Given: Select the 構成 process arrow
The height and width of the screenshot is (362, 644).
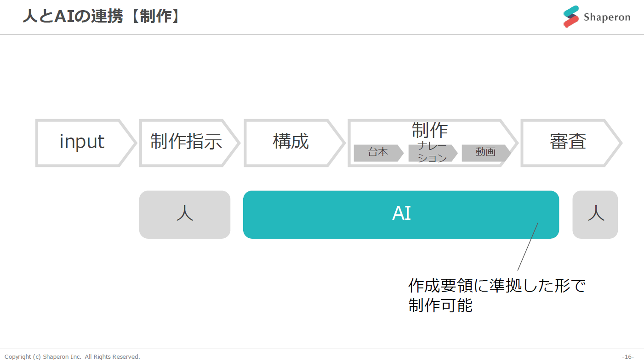Looking at the screenshot, I should coord(291,142).
